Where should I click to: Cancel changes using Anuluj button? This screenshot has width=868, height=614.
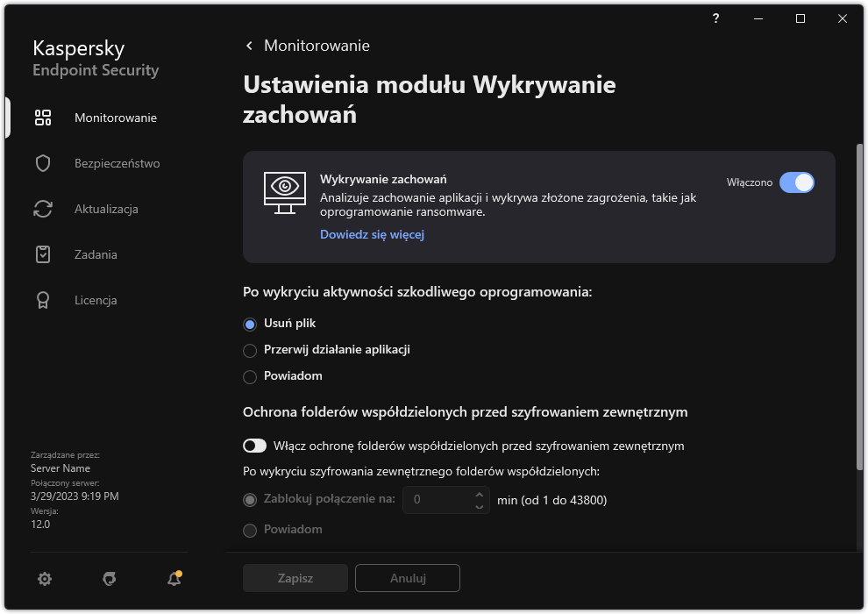[x=407, y=578]
